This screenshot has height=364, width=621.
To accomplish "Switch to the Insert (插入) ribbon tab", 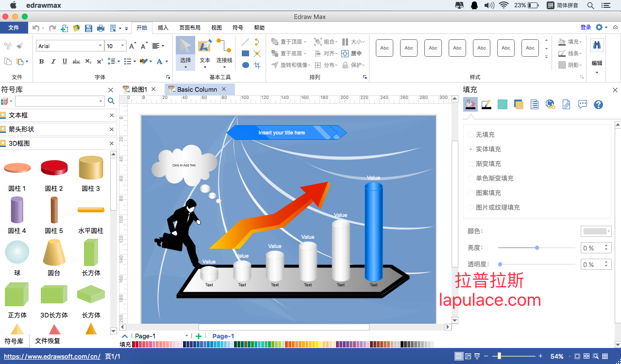I will (x=163, y=28).
